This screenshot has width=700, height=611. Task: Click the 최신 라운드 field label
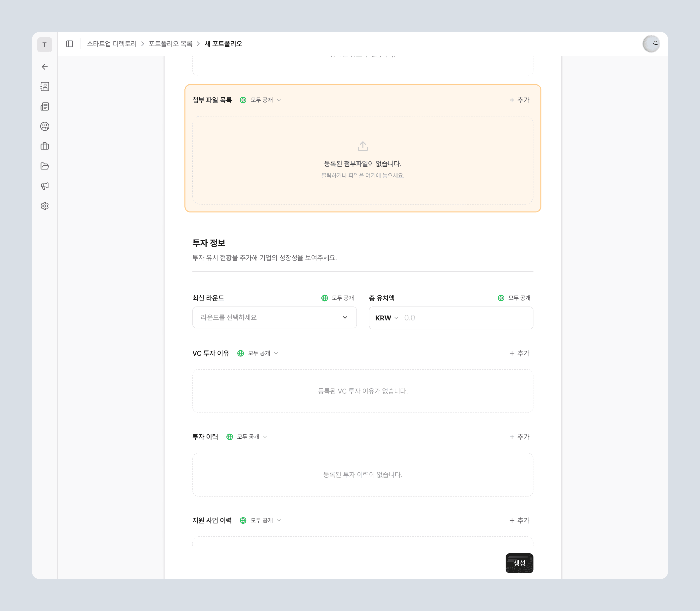point(208,298)
